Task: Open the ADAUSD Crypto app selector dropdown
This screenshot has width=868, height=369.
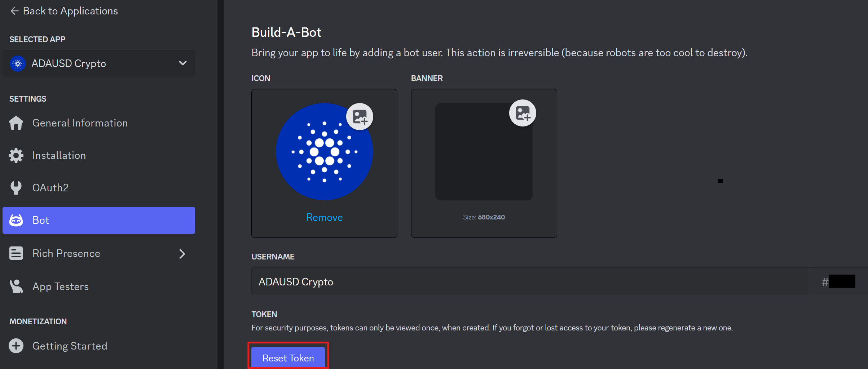Action: (x=99, y=63)
